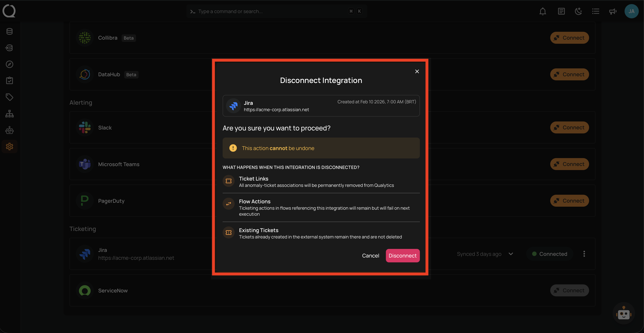Connect the Microsoft Teams integration
The width and height of the screenshot is (644, 333).
(569, 164)
